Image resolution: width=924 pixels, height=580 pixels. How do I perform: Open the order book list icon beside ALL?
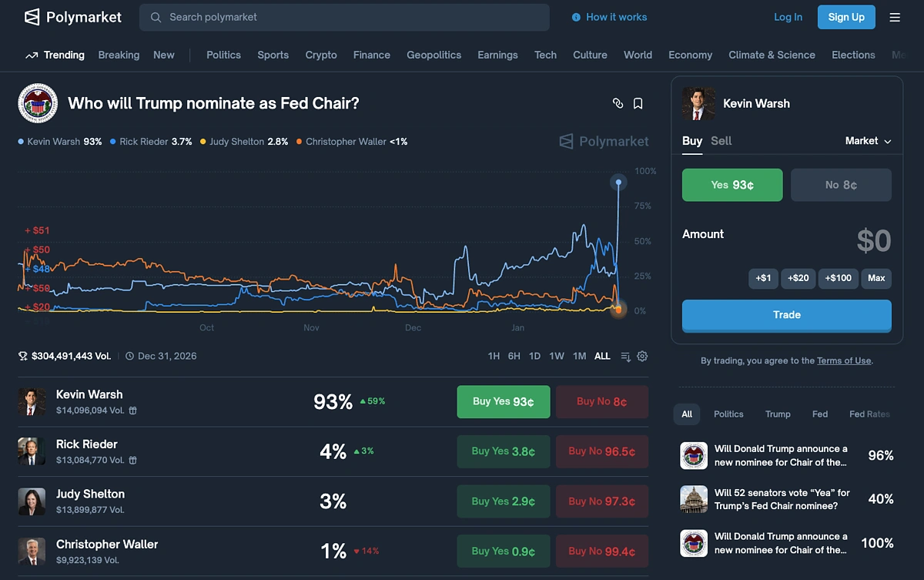[x=625, y=356]
